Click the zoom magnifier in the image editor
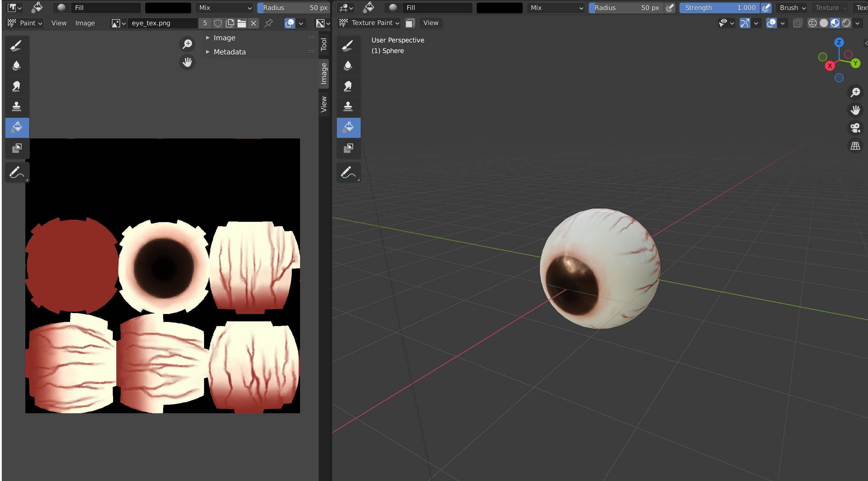868x481 pixels. [x=187, y=44]
